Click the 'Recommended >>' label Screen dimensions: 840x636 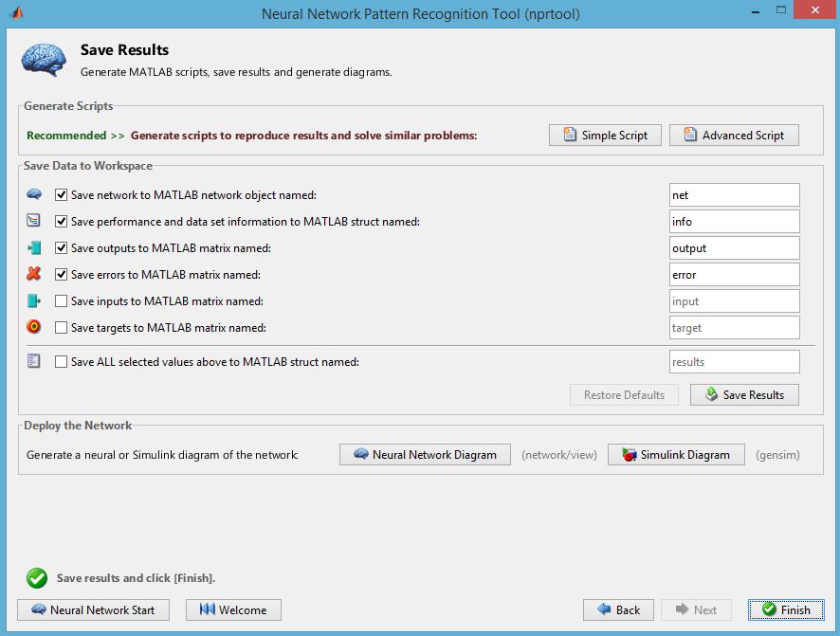(x=76, y=136)
